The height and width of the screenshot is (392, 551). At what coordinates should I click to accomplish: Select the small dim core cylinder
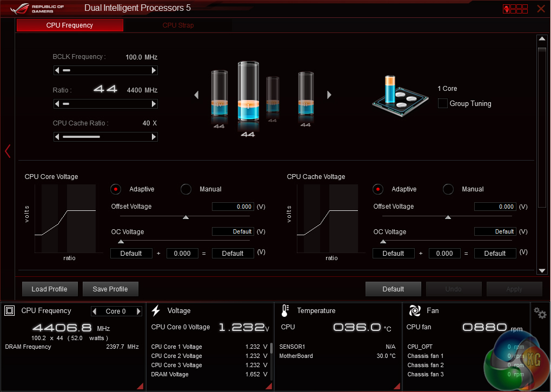tap(273, 95)
